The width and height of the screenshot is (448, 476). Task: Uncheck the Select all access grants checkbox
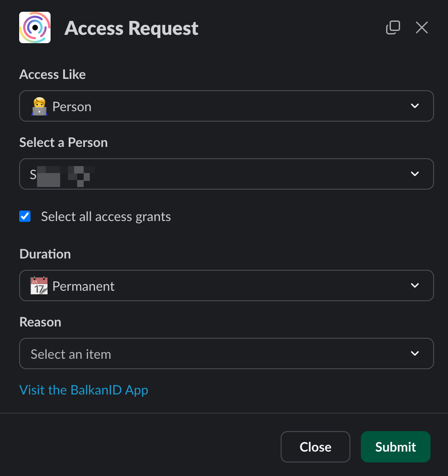click(25, 216)
